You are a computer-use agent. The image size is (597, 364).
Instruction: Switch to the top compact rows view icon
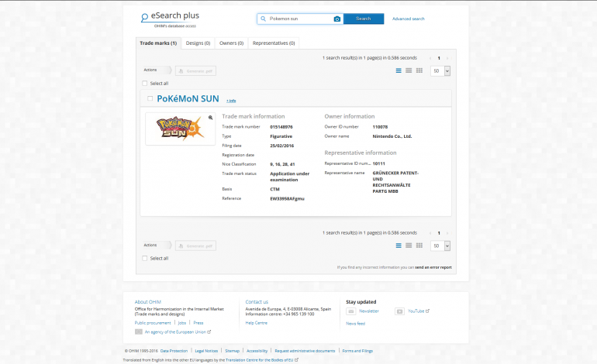pos(409,70)
